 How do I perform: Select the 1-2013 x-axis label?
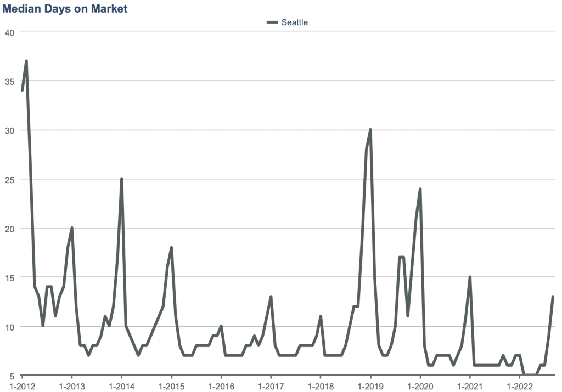point(71,385)
